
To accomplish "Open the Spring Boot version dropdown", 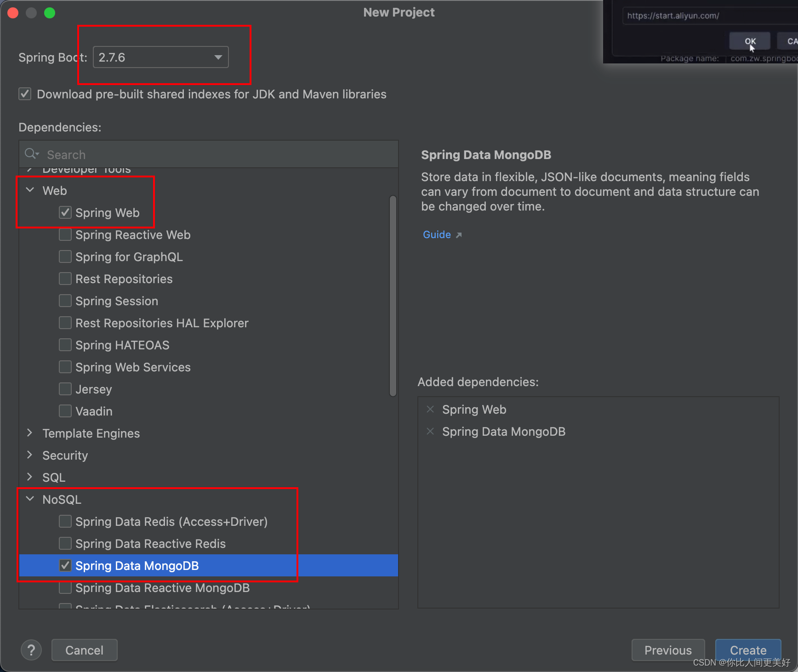I will click(x=160, y=57).
